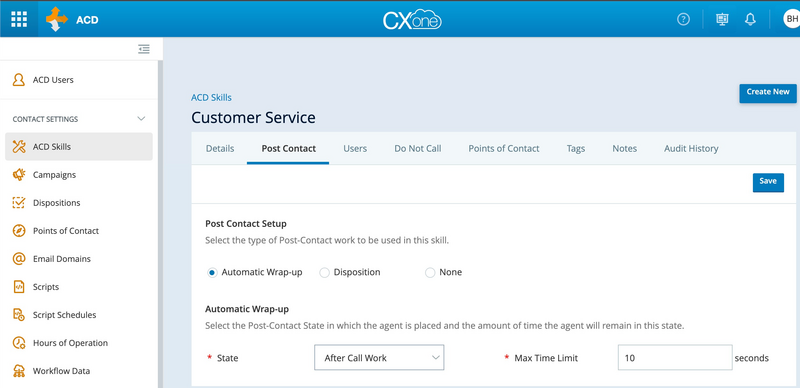Go to Hours of Operation clock icon

pyautogui.click(x=18, y=343)
